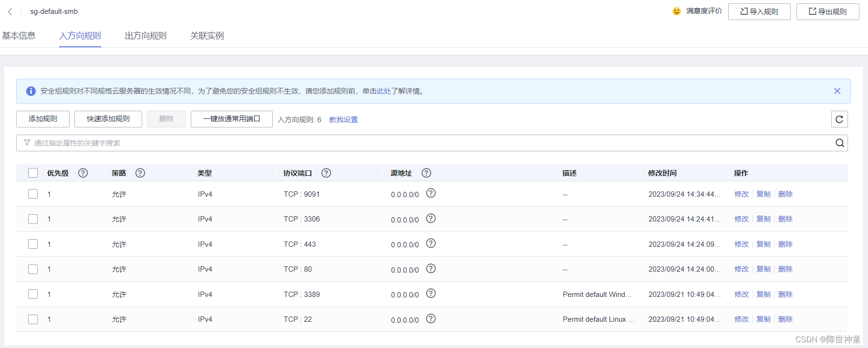
Task: Click source help icon in TCP 9091 row
Action: click(x=431, y=193)
